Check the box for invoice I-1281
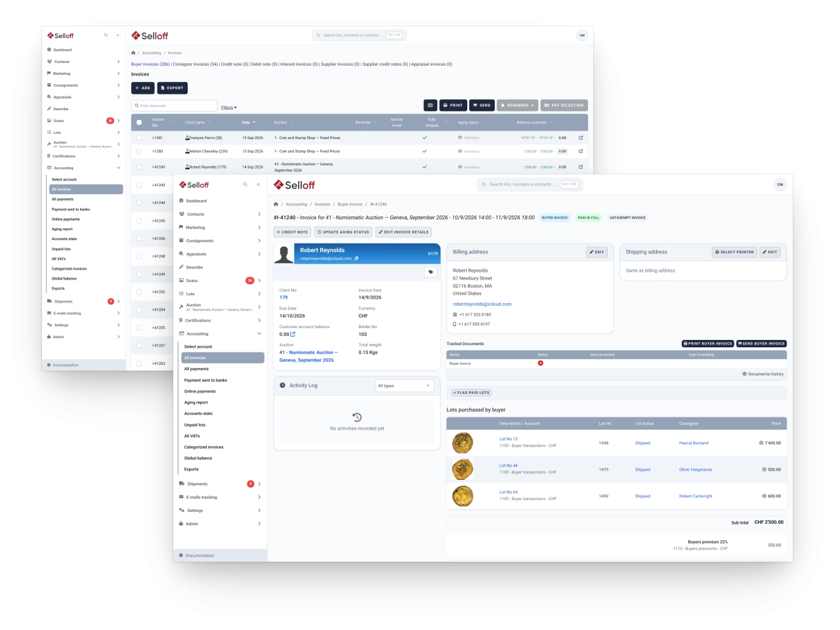 coord(139,138)
